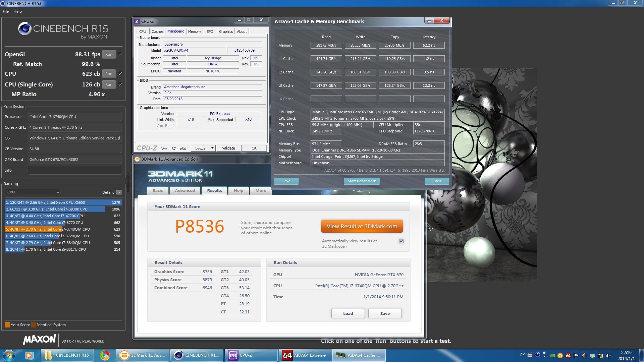Click Save in 3DMark Run Details
Viewport: 644px width, 362px height.
click(385, 313)
